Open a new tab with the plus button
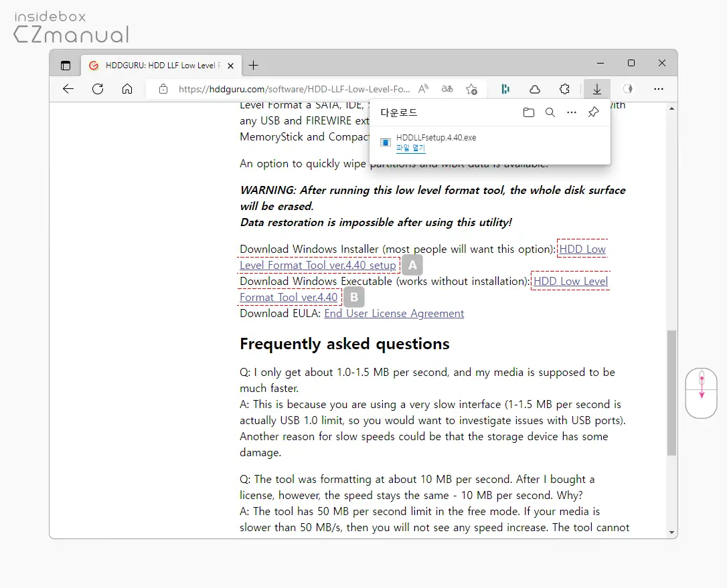Screen dimensions: 727x588 [253, 66]
